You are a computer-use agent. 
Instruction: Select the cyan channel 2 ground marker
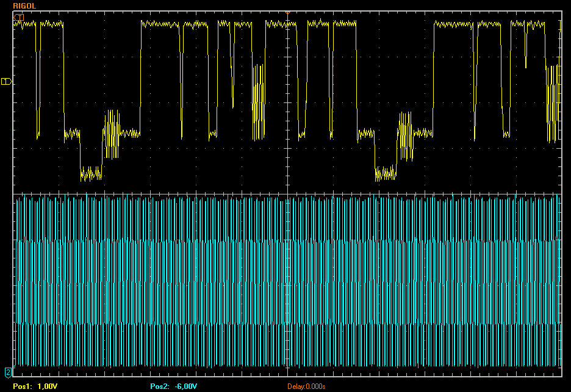(x=8, y=371)
